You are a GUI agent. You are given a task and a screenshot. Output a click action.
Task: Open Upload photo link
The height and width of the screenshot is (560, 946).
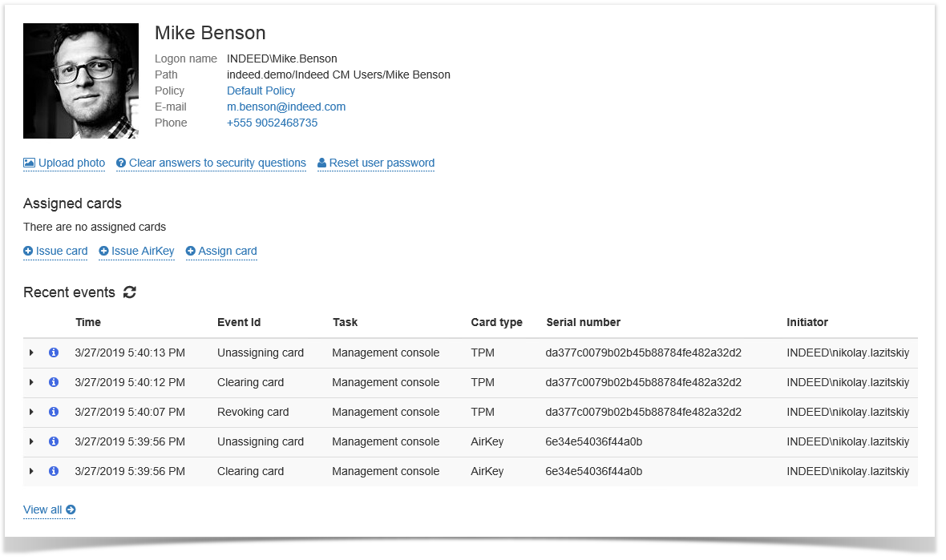[64, 163]
